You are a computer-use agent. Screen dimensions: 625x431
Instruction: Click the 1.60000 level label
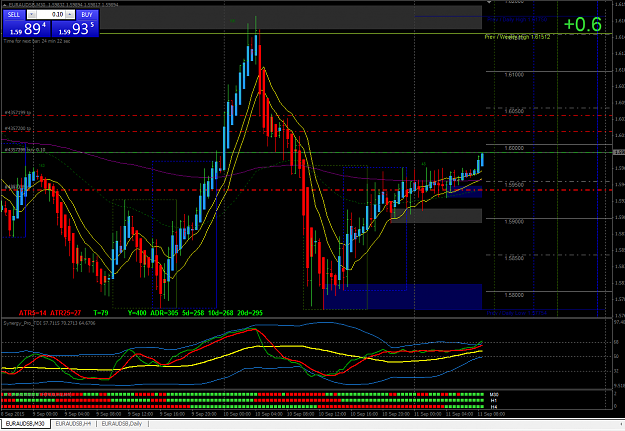click(x=514, y=148)
